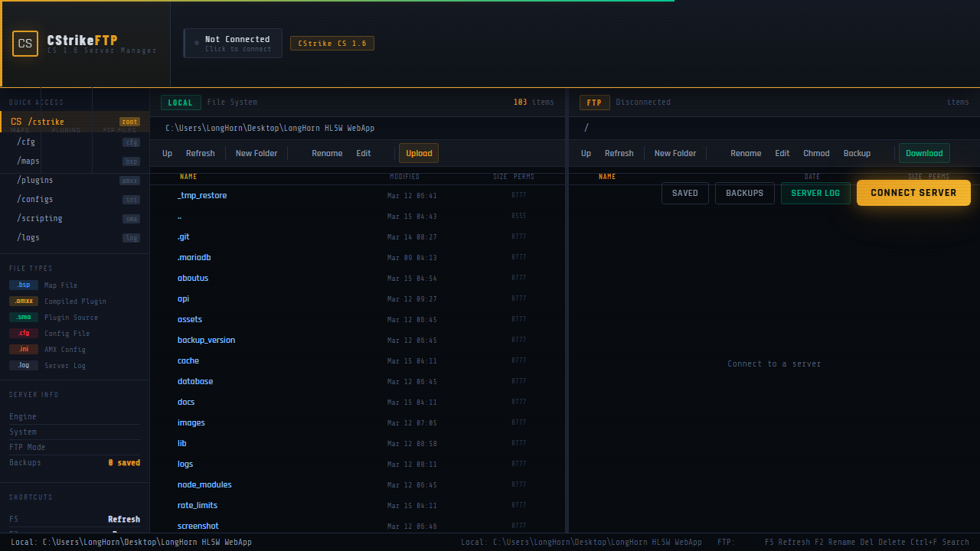Open /cfg in Quick Access
This screenshot has height=551, width=980.
click(x=75, y=142)
